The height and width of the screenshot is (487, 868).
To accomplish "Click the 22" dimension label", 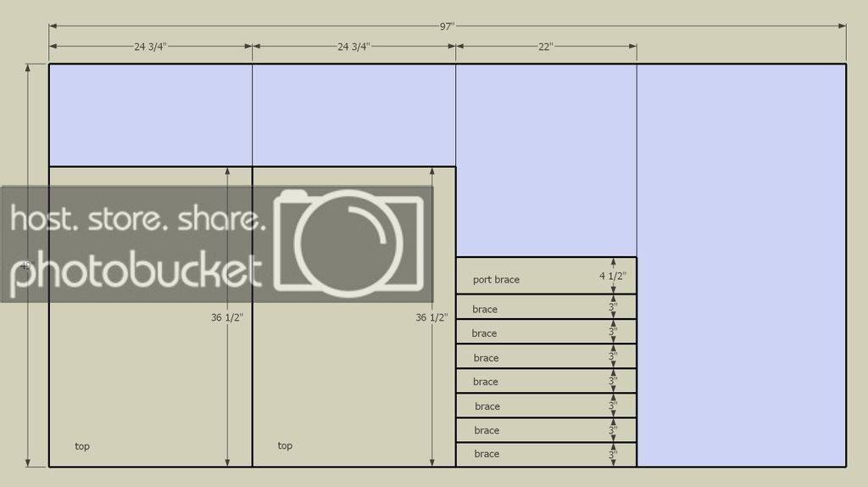I will tap(546, 47).
